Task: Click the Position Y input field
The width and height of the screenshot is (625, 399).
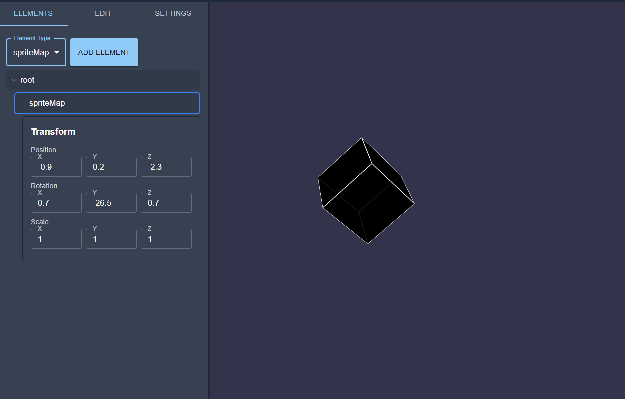Action: [111, 167]
